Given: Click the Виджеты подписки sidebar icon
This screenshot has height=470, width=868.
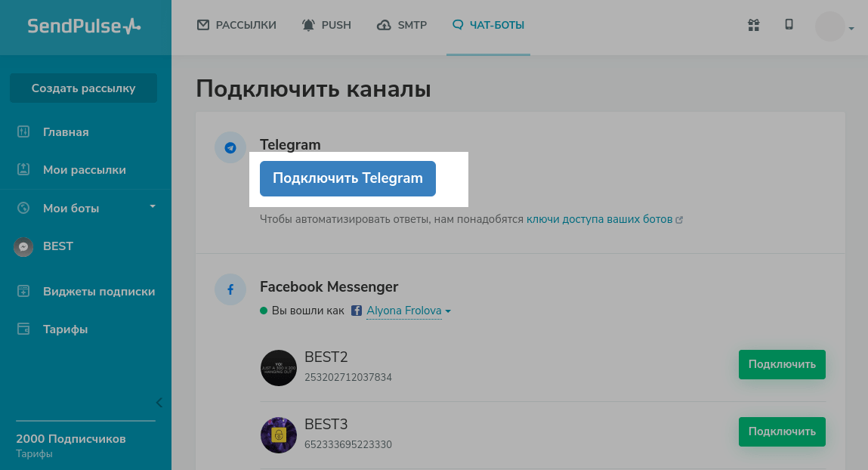Looking at the screenshot, I should tap(23, 291).
